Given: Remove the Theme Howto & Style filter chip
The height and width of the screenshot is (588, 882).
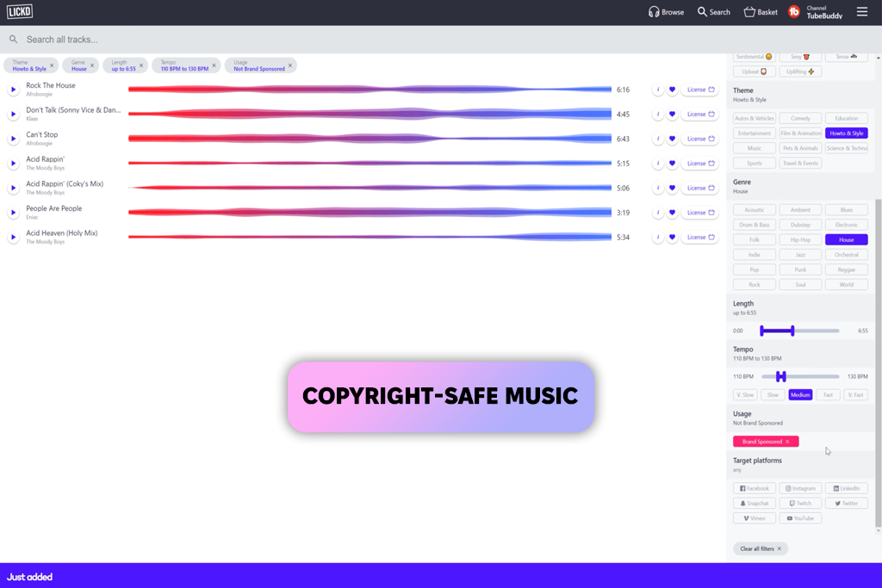Looking at the screenshot, I should (52, 65).
